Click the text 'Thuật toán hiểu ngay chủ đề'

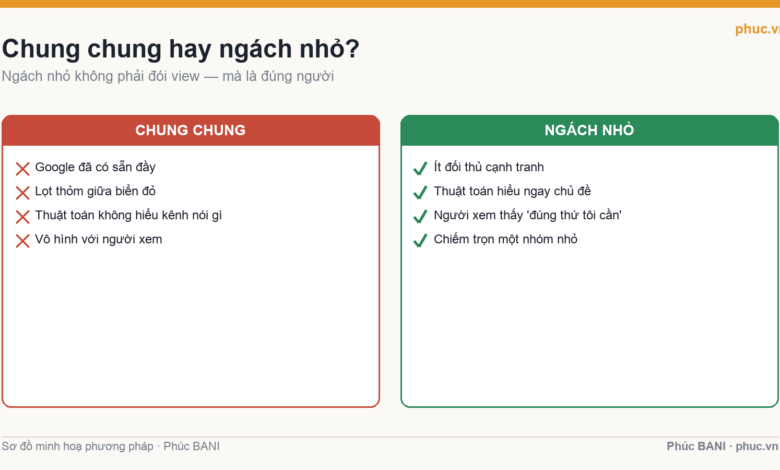point(512,191)
